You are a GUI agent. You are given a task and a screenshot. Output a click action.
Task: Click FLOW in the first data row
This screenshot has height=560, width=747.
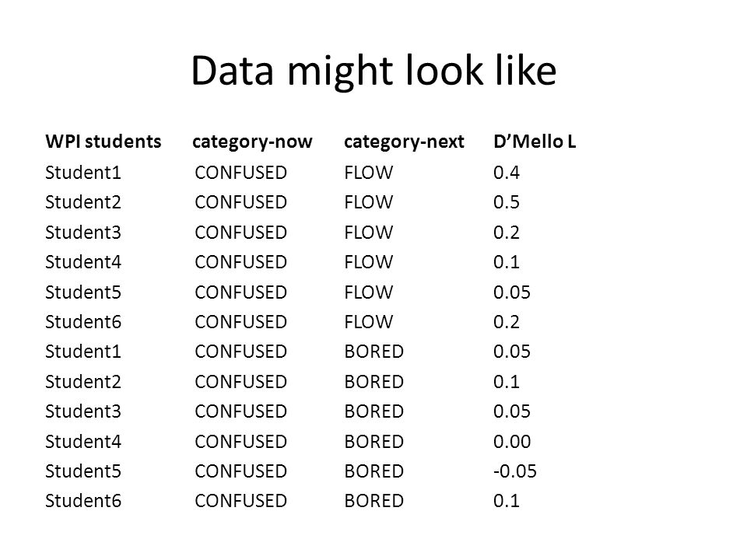click(x=369, y=173)
